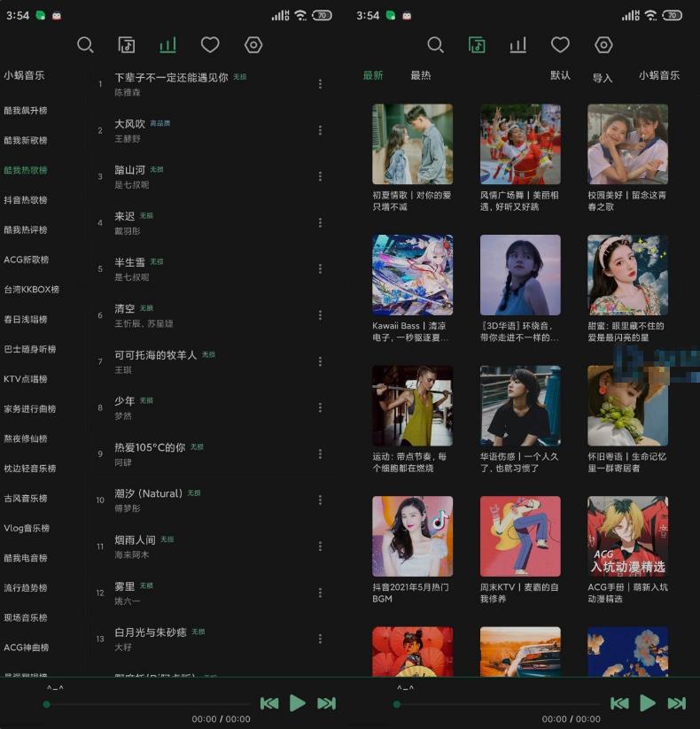Click the progress slider in the left player bar

point(142,704)
